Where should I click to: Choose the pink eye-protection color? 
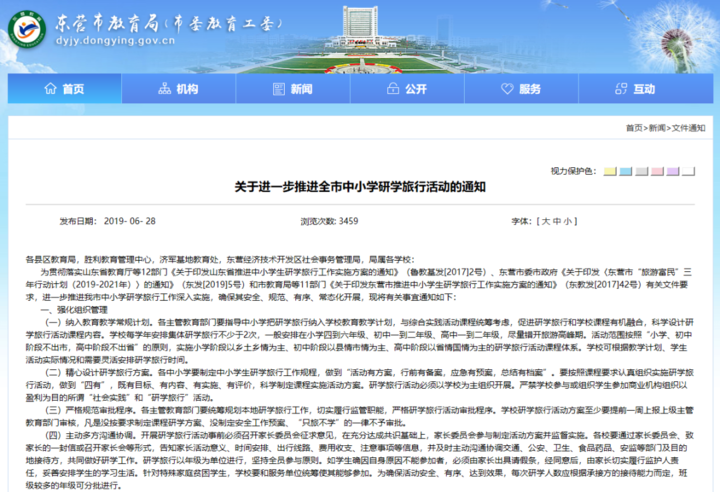click(x=657, y=171)
